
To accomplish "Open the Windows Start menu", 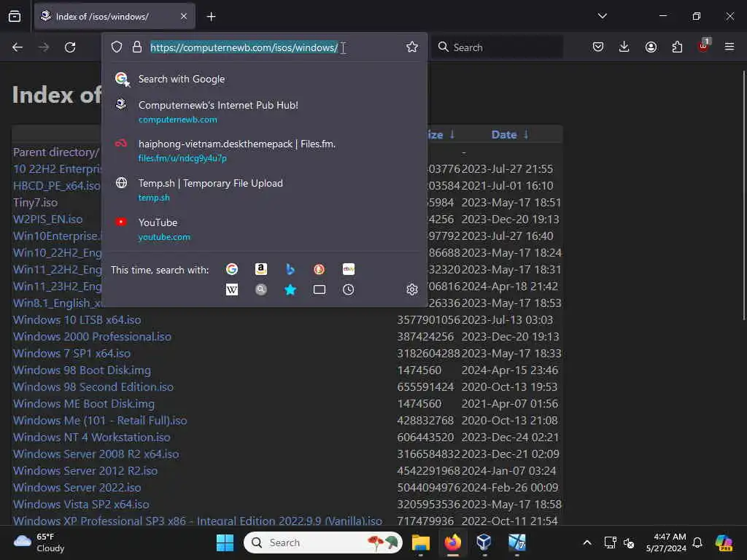I will tap(225, 542).
